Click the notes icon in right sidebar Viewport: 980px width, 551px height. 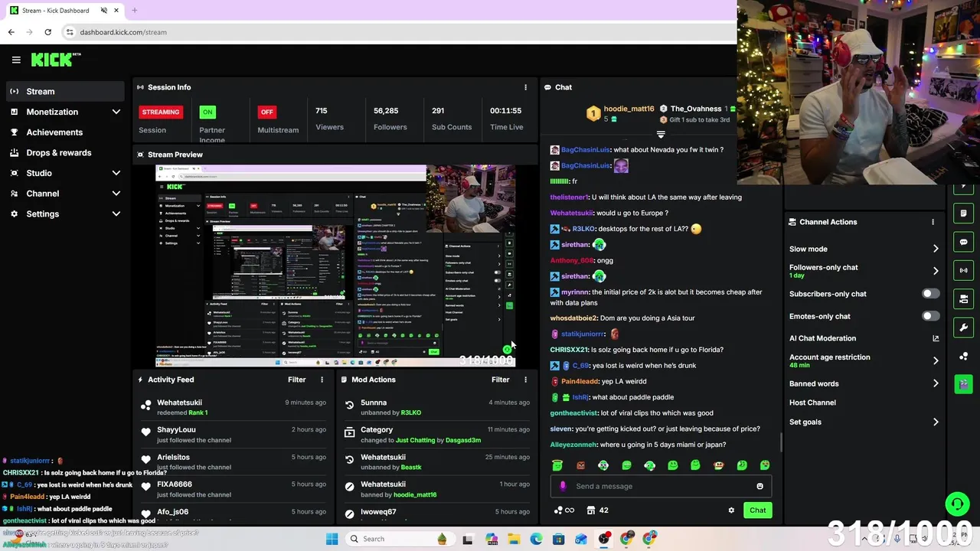pos(963,213)
